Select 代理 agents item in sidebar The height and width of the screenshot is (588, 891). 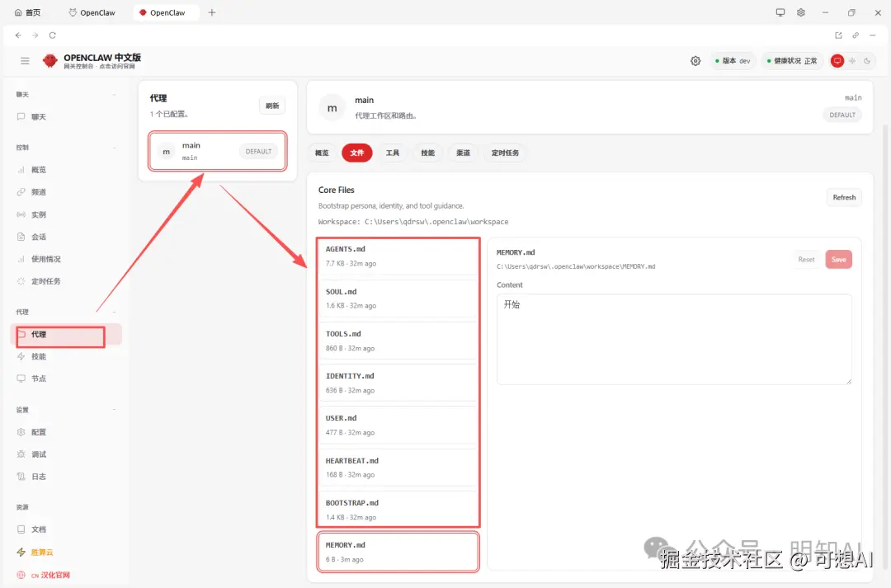coord(66,335)
